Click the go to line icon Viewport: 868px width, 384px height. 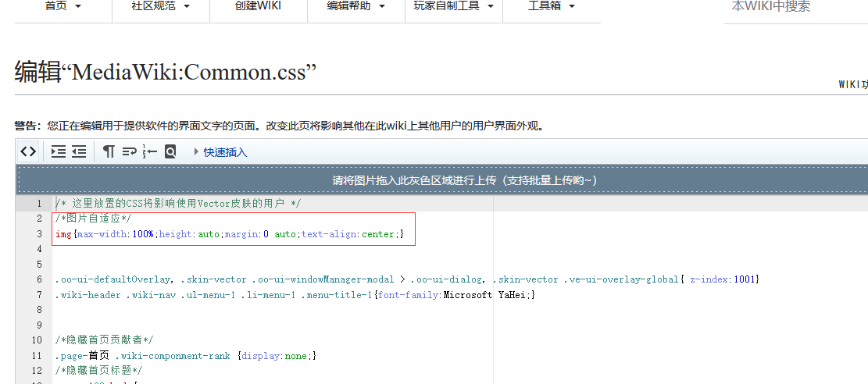[x=150, y=151]
